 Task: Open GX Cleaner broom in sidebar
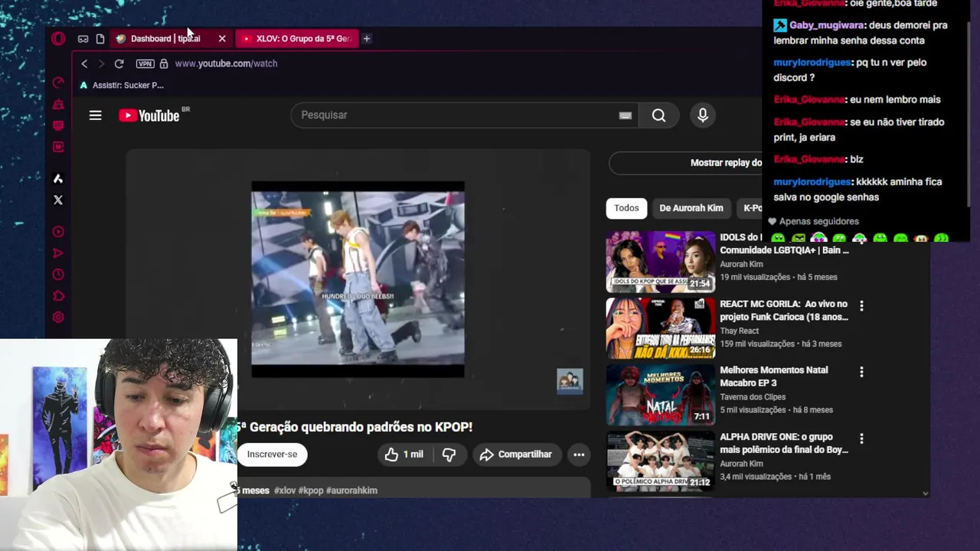[x=58, y=104]
